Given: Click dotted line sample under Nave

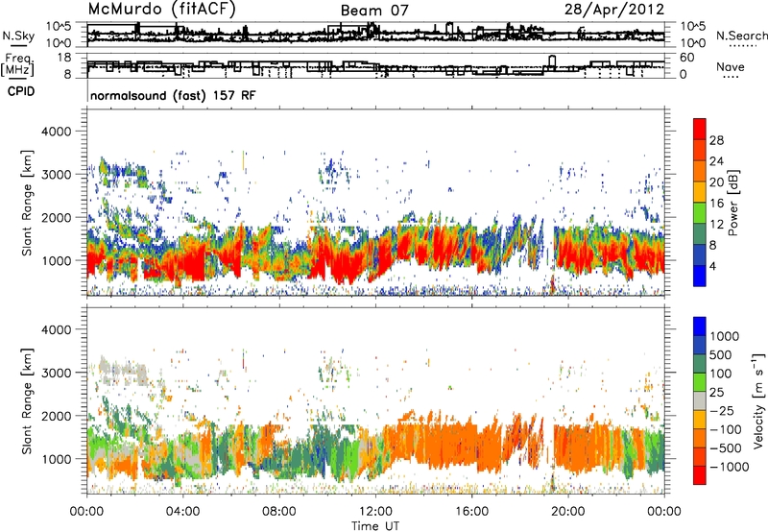Looking at the screenshot, I should click(x=731, y=77).
